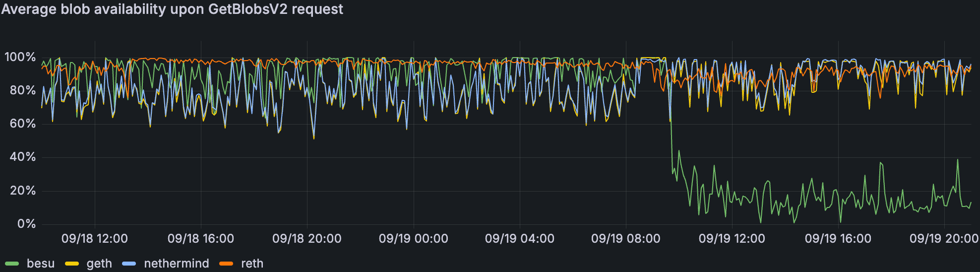980x272 pixels.
Task: Isolate the nethermind series via its legend label
Action: pyautogui.click(x=177, y=264)
